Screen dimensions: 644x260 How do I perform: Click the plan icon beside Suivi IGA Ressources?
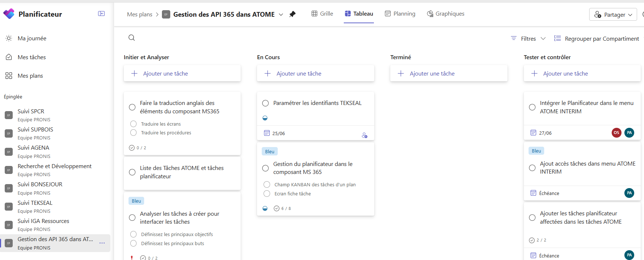click(9, 225)
